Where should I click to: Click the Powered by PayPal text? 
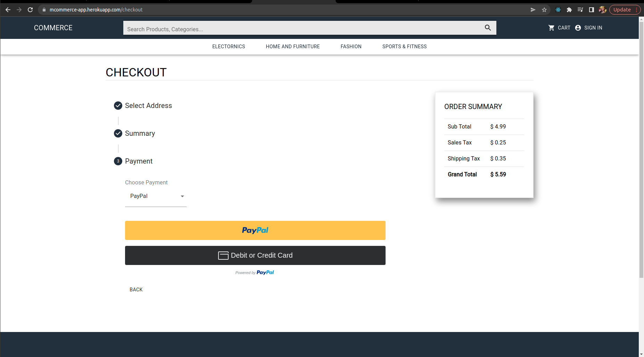[x=255, y=273]
